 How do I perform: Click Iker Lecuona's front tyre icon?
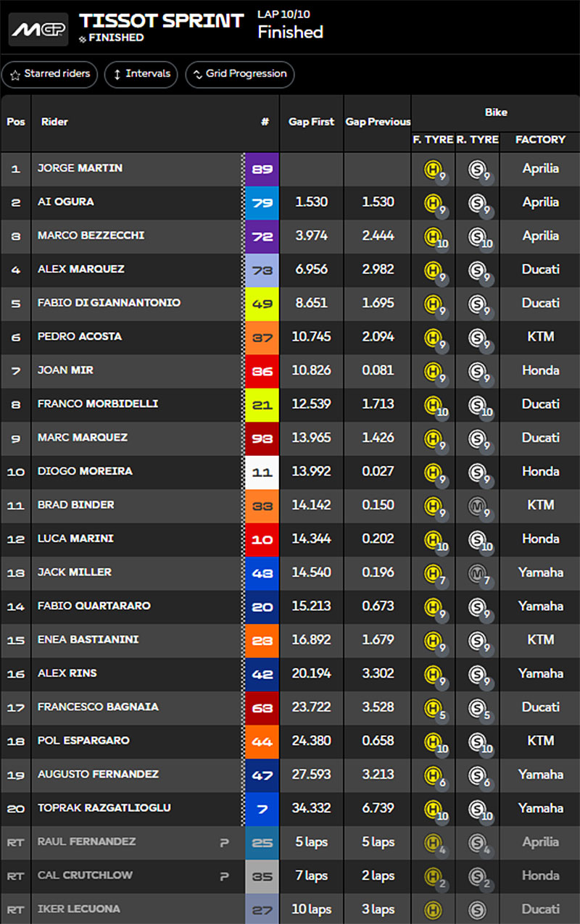point(434,909)
